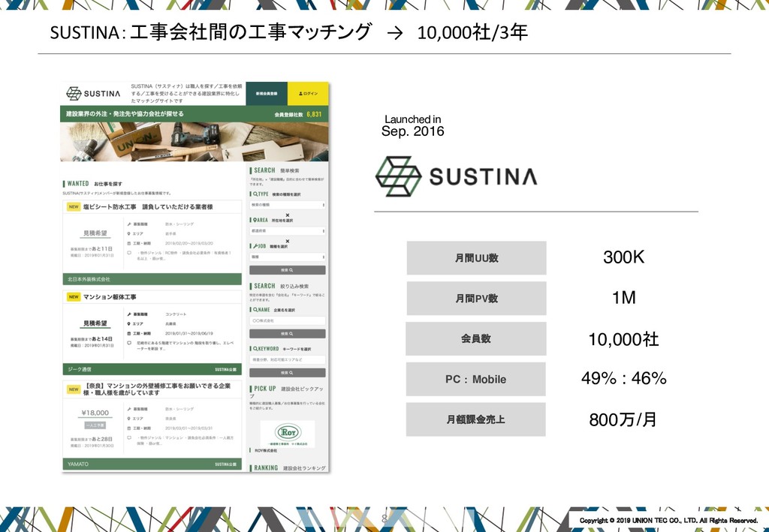Open the 【奈良】マンションの外壁補修工事 listing title
The width and height of the screenshot is (769, 532).
[x=157, y=389]
